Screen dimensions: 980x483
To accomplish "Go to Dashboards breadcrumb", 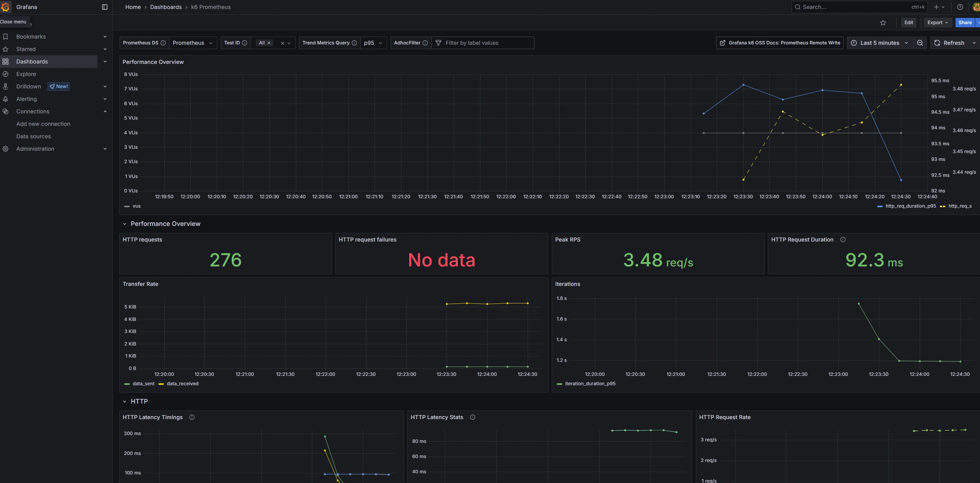I will [166, 7].
